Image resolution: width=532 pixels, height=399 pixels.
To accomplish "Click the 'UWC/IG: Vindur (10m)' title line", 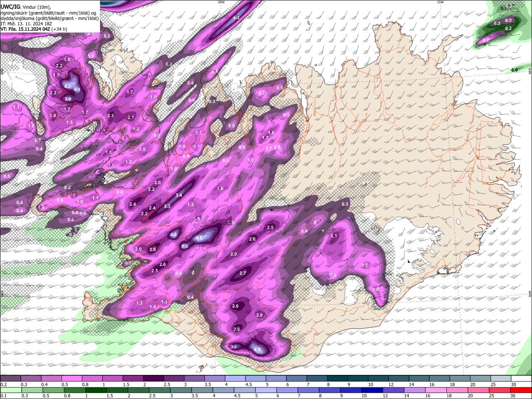I will tap(26, 7).
